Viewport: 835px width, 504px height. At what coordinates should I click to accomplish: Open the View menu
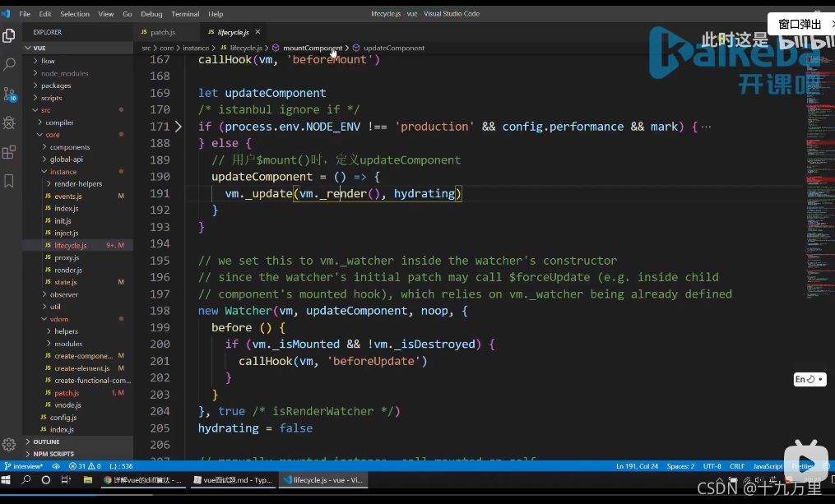tap(106, 14)
